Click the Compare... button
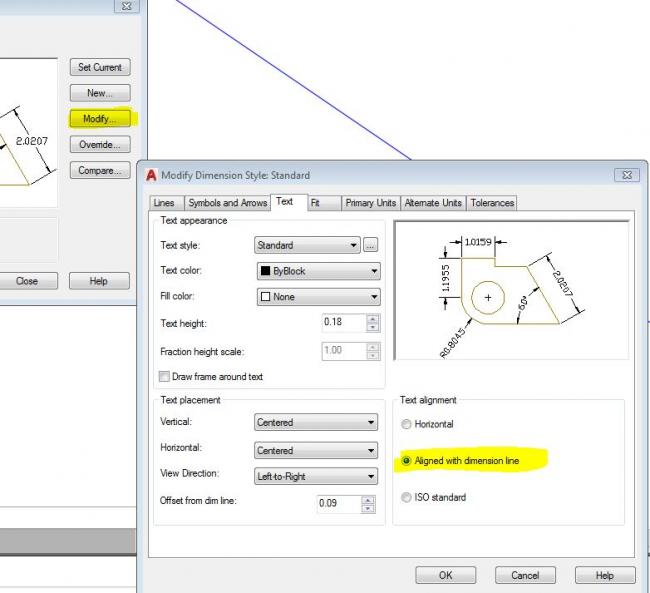 click(x=100, y=170)
